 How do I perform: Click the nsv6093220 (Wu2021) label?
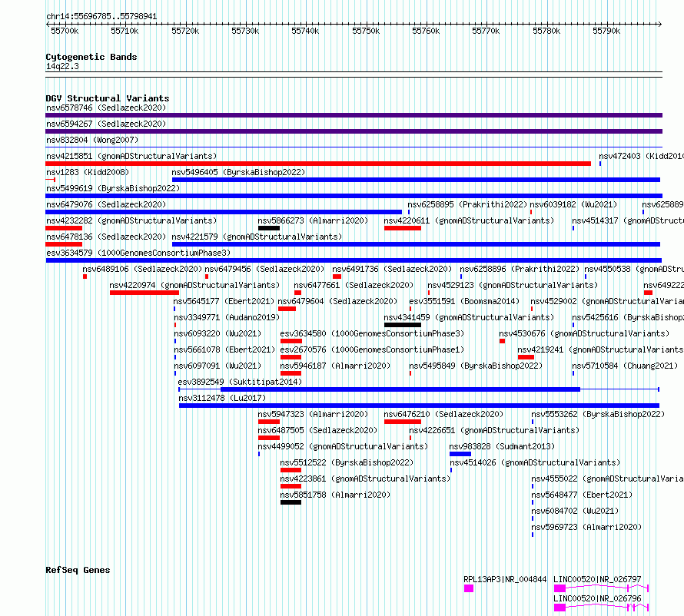tap(217, 333)
